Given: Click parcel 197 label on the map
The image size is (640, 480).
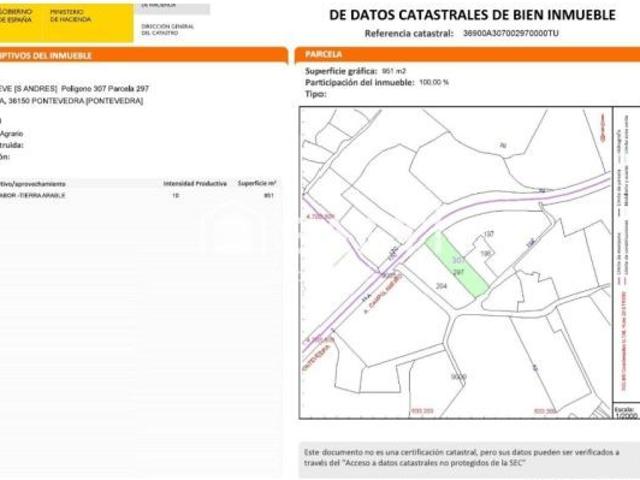Looking at the screenshot, I should pyautogui.click(x=489, y=234).
